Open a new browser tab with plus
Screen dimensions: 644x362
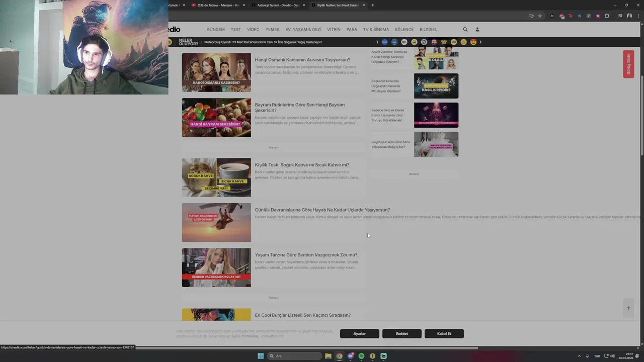[x=373, y=5]
